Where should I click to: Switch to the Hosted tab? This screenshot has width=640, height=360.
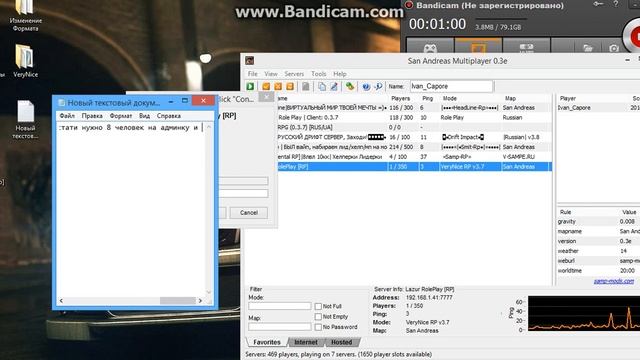(x=342, y=342)
